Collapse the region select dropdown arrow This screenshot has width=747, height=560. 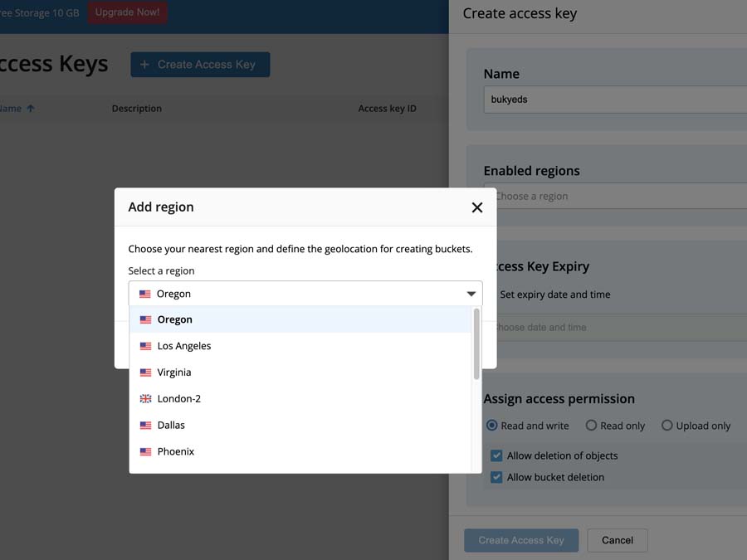[471, 294]
